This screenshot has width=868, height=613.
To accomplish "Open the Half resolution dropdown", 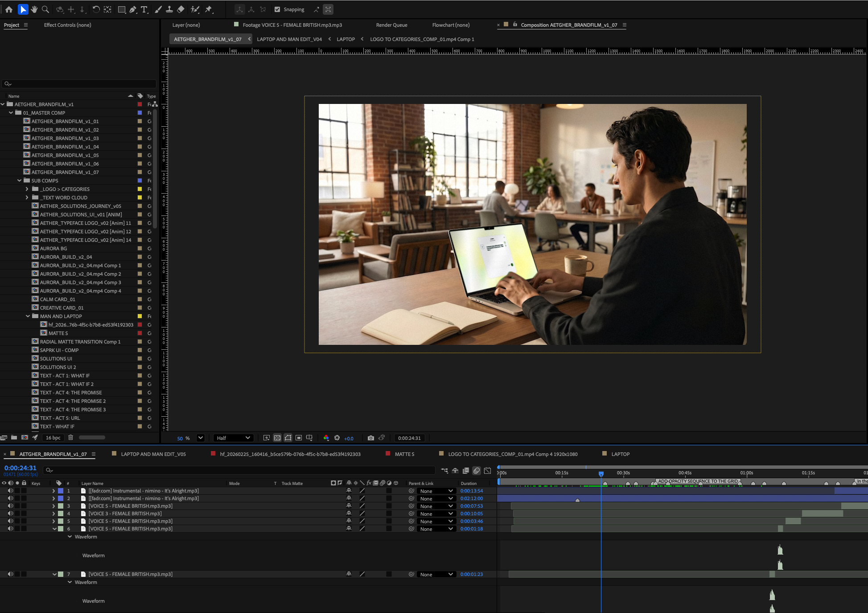I will (233, 438).
